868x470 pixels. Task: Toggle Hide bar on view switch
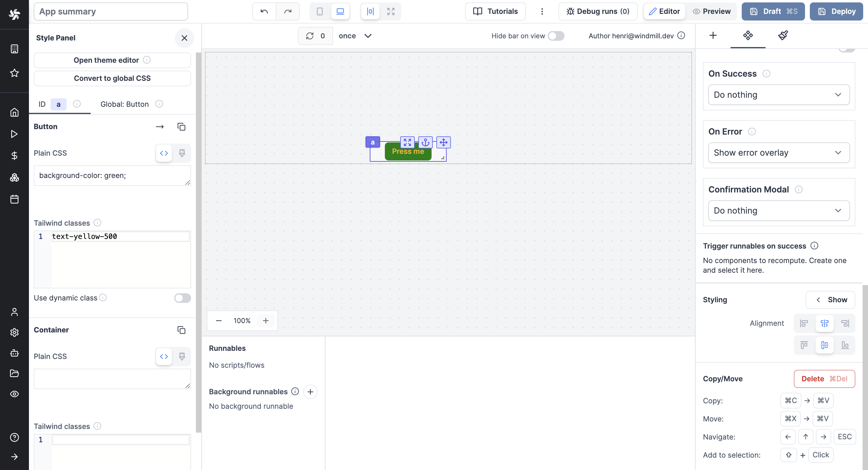[556, 36]
